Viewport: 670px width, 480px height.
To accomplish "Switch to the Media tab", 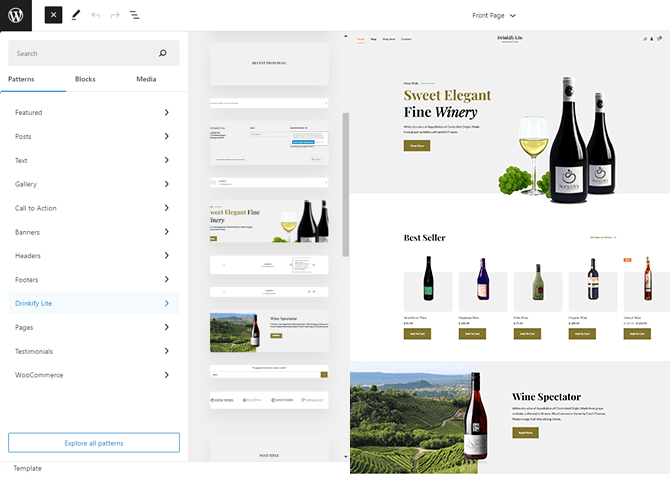I will point(146,79).
